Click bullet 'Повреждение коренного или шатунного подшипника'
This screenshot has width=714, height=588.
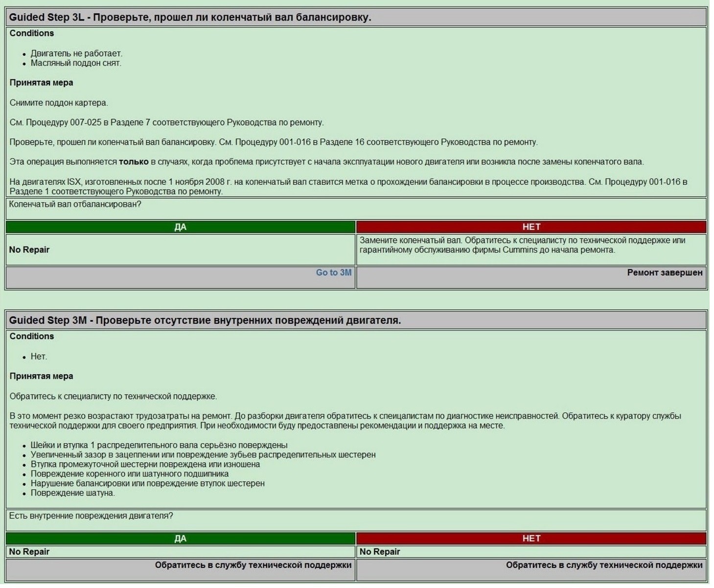click(x=130, y=474)
